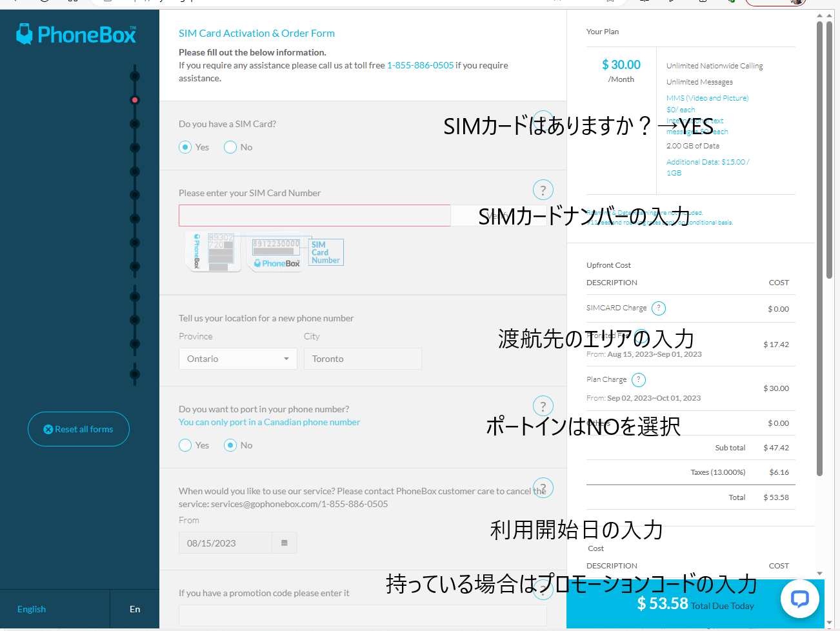Call the toll free 1-855-886-0505 link
This screenshot has width=840, height=631.
[420, 65]
